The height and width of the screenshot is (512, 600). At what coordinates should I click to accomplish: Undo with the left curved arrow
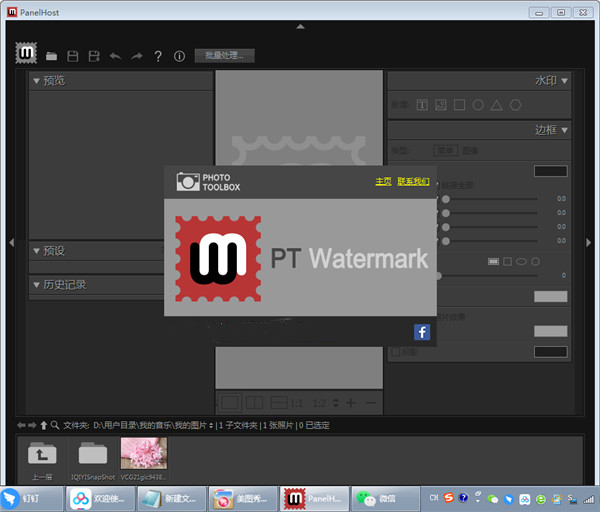coord(115,56)
